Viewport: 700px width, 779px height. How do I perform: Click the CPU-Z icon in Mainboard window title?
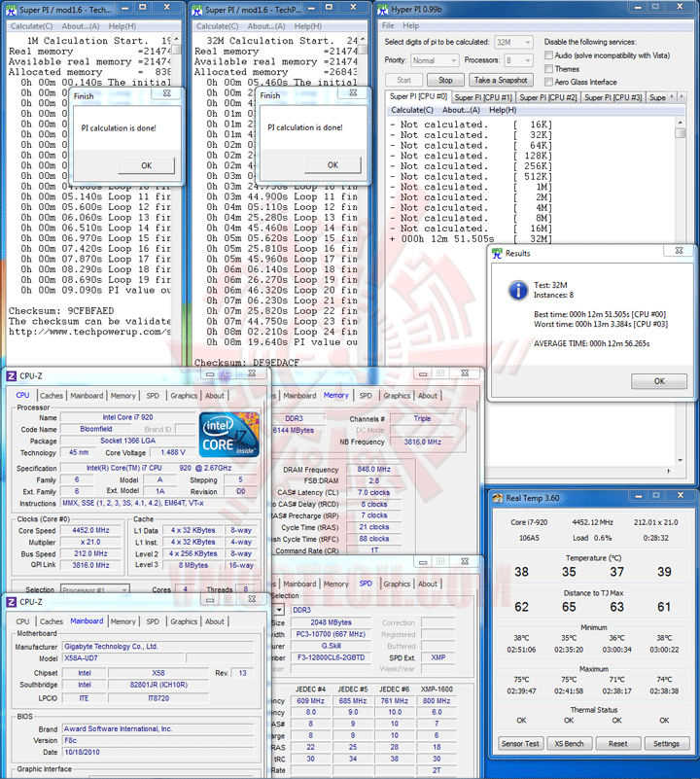(12, 602)
